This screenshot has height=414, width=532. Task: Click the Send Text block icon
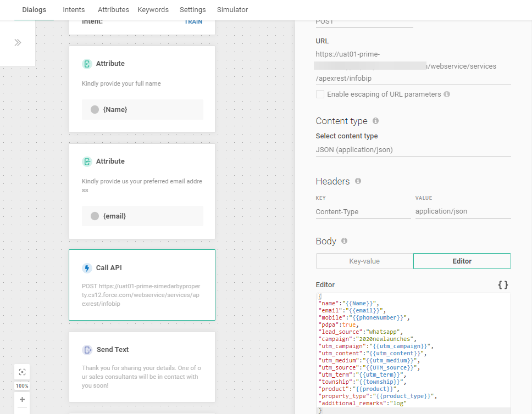point(87,350)
